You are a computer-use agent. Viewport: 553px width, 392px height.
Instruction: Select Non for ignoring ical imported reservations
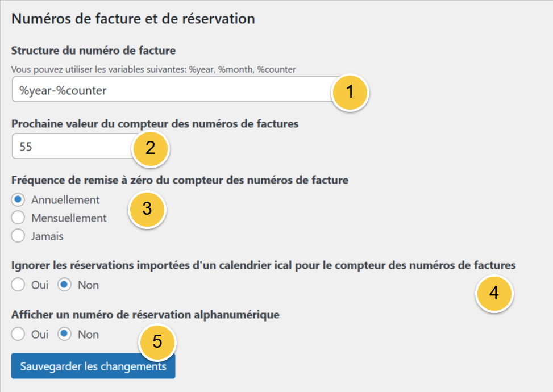pyautogui.click(x=65, y=285)
